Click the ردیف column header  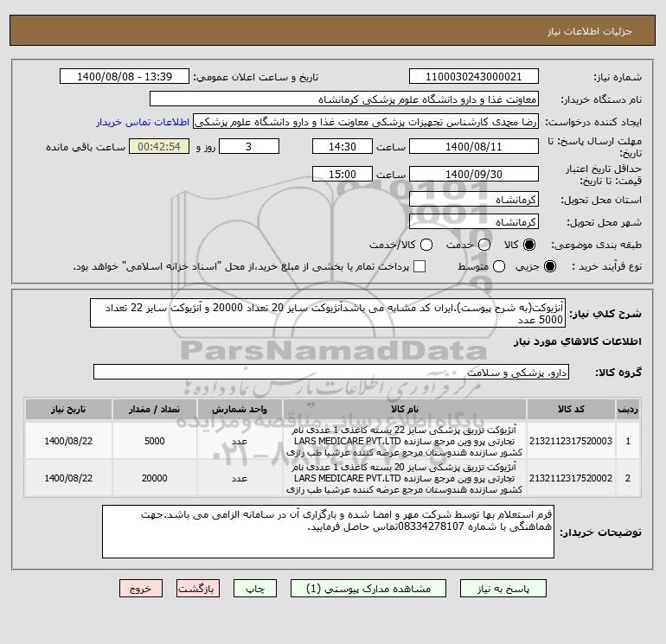628,409
